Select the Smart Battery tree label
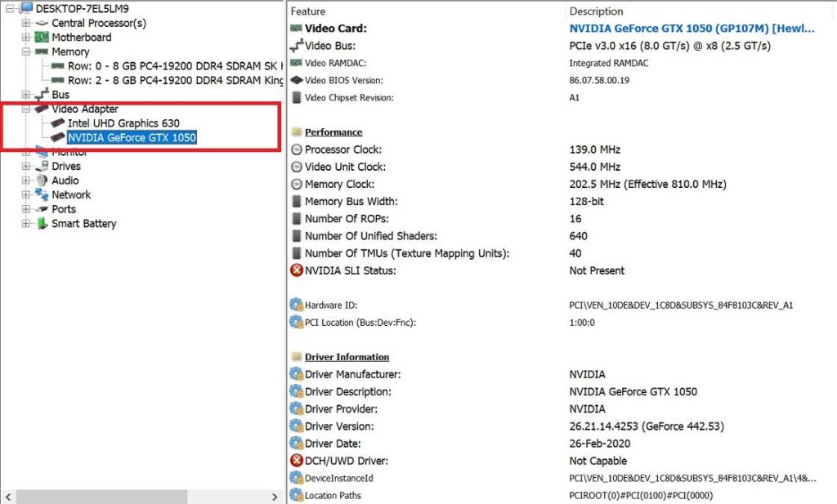Screen dimensions: 837x504 [84, 224]
